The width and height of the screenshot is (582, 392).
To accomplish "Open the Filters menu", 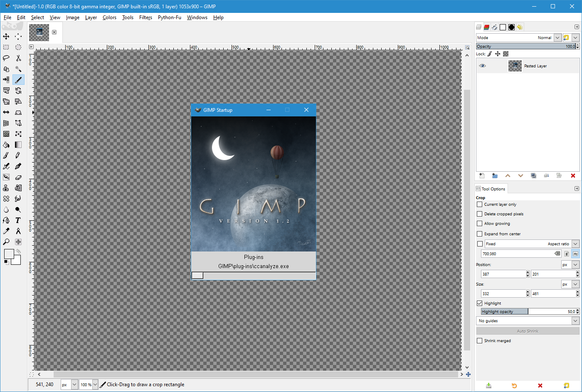I will point(145,17).
